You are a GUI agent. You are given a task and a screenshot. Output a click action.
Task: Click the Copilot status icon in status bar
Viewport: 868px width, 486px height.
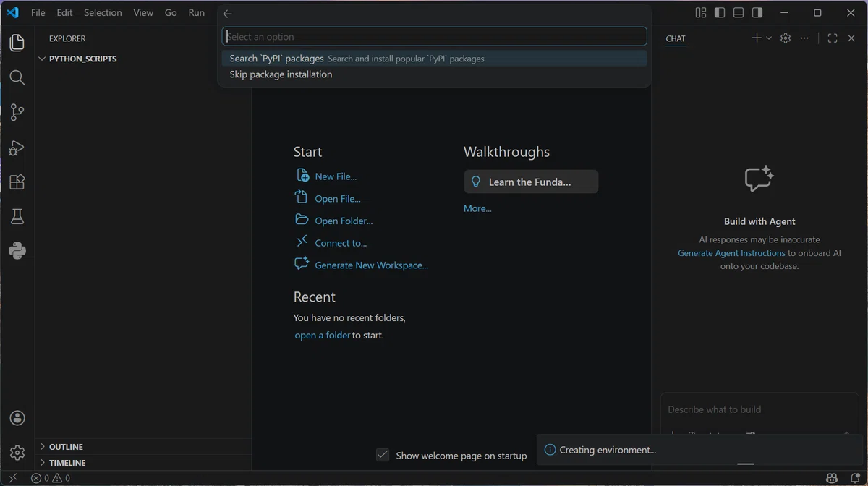pyautogui.click(x=833, y=478)
